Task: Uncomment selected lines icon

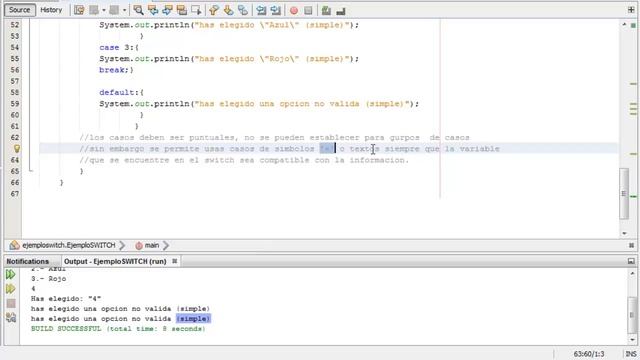Action: [x=341, y=10]
